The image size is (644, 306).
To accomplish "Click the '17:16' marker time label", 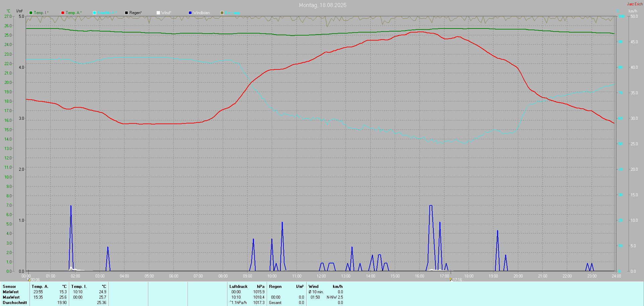I will (458, 280).
